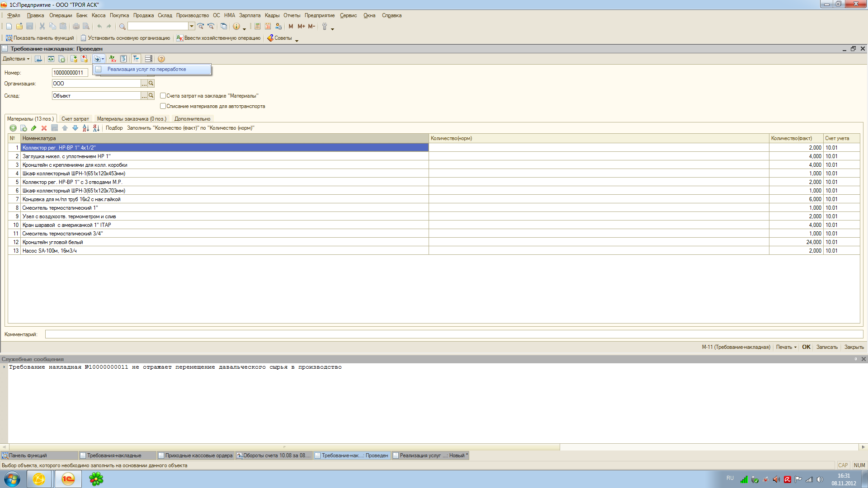Check Списание материалов для автотранспорта
The image size is (868, 488).
point(163,106)
